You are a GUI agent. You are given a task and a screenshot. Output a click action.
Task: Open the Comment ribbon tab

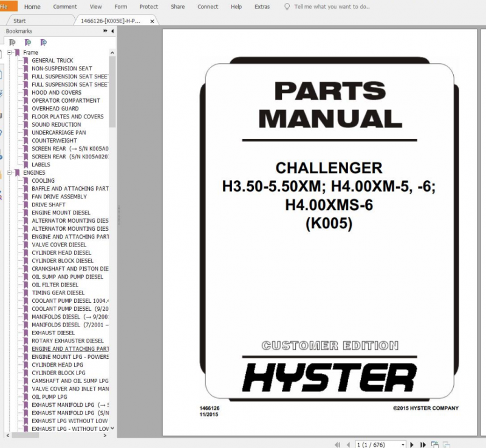coord(65,7)
